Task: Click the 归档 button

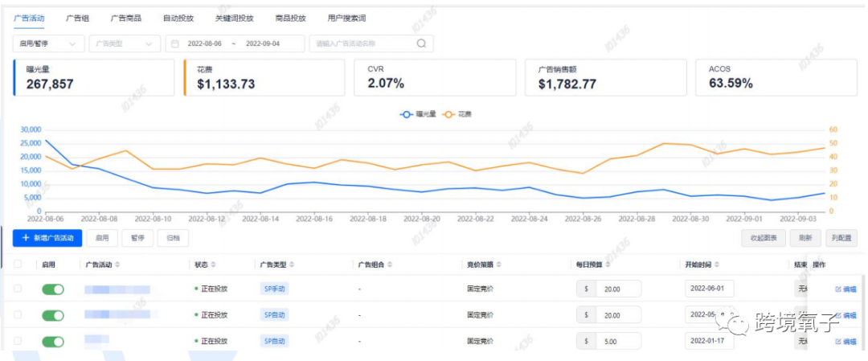Action: pyautogui.click(x=173, y=238)
